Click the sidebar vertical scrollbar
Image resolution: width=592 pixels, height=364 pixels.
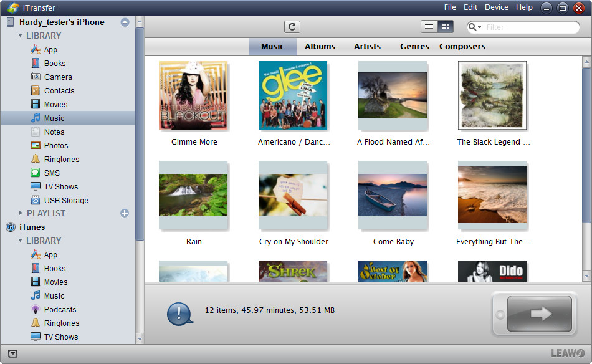coord(140,125)
